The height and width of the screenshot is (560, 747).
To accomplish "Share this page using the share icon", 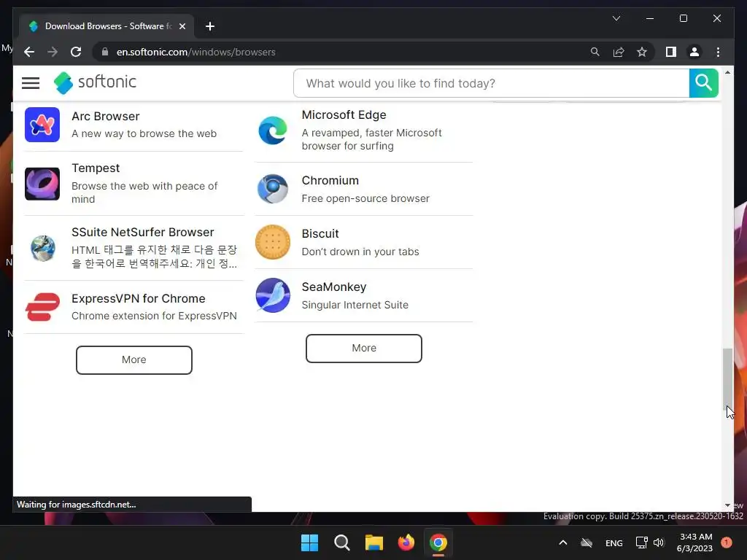I will point(619,52).
